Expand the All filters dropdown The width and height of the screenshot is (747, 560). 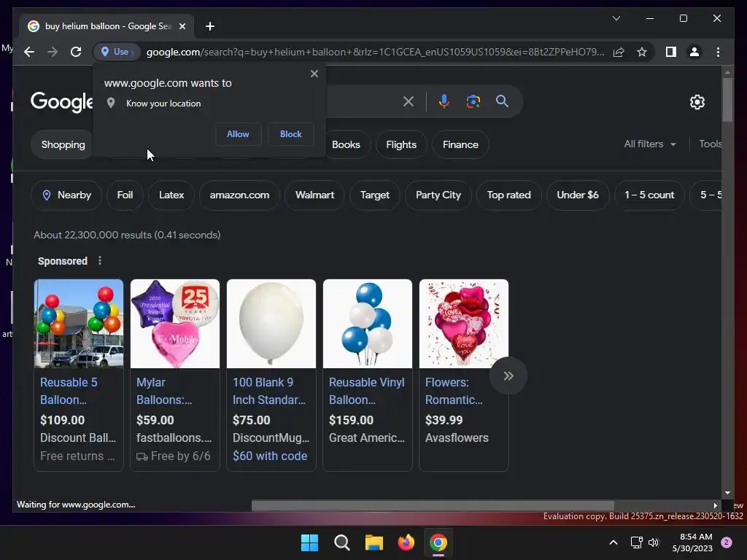pos(650,144)
